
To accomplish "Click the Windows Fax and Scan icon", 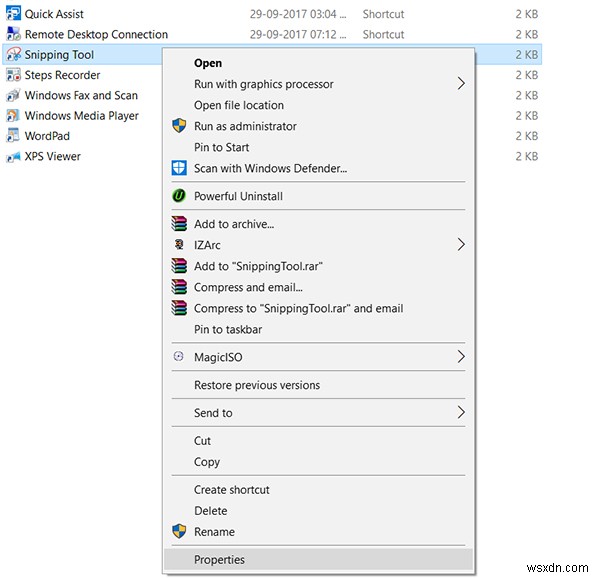I will [13, 95].
